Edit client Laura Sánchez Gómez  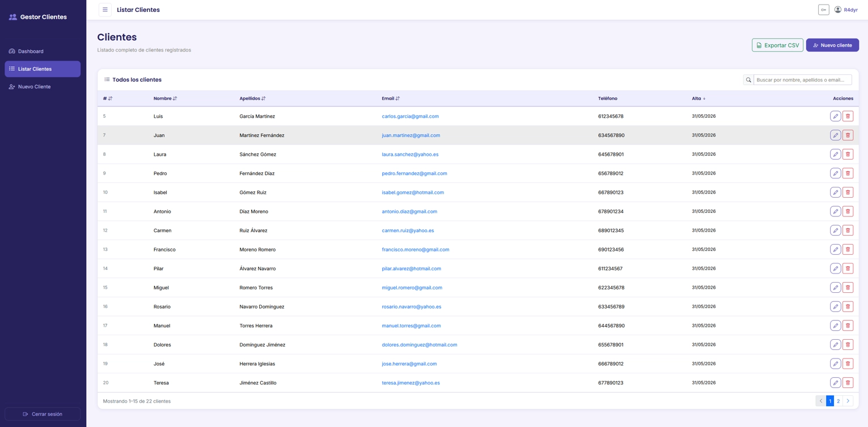(x=836, y=154)
